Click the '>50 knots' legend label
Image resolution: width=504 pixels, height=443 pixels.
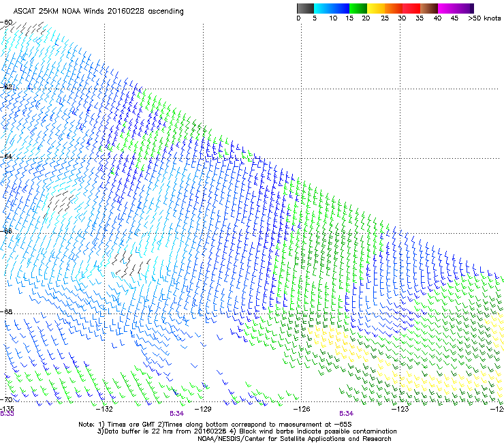click(484, 18)
